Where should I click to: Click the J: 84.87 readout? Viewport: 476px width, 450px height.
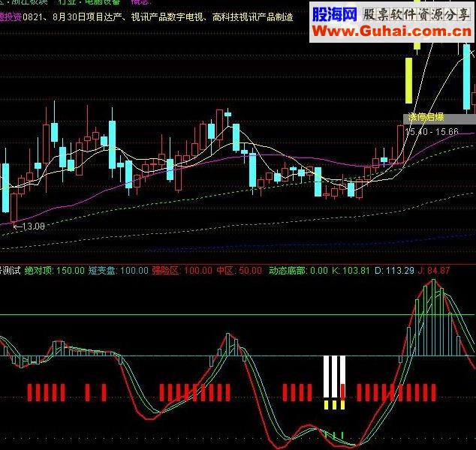(x=434, y=271)
